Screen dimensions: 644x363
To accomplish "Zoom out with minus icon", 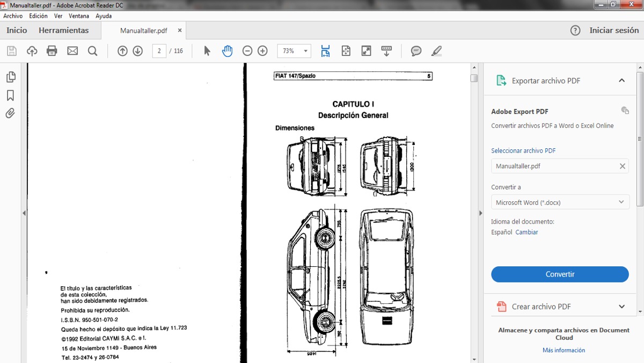I will coord(247,51).
